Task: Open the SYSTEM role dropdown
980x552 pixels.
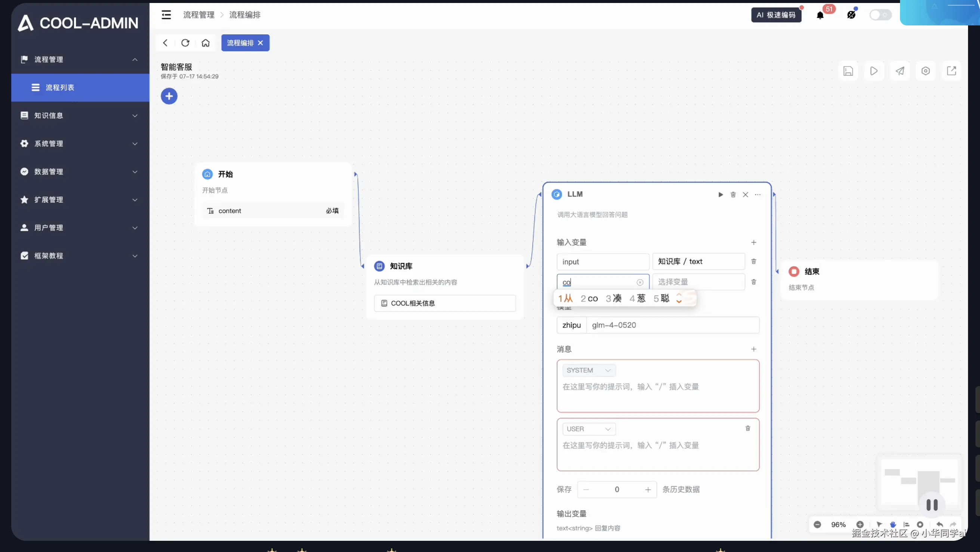Action: pos(589,370)
